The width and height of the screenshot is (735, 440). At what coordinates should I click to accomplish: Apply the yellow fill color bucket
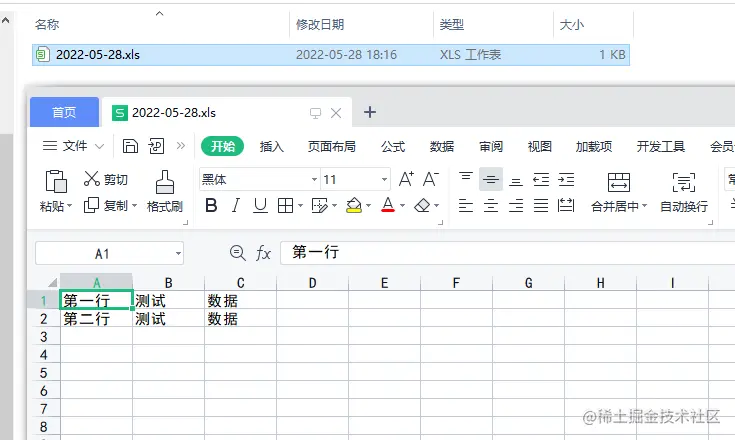click(354, 205)
